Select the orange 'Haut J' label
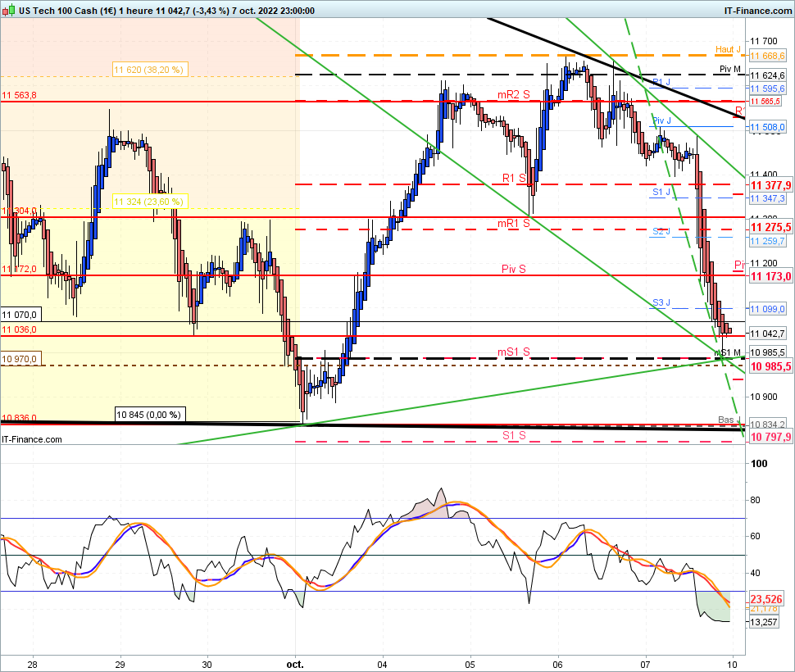Image resolution: width=795 pixels, height=672 pixels. click(728, 49)
